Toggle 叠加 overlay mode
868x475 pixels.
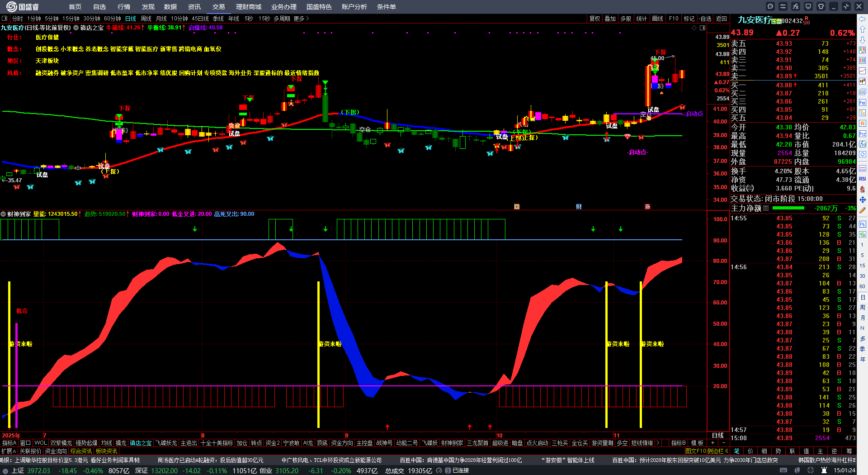click(610, 19)
